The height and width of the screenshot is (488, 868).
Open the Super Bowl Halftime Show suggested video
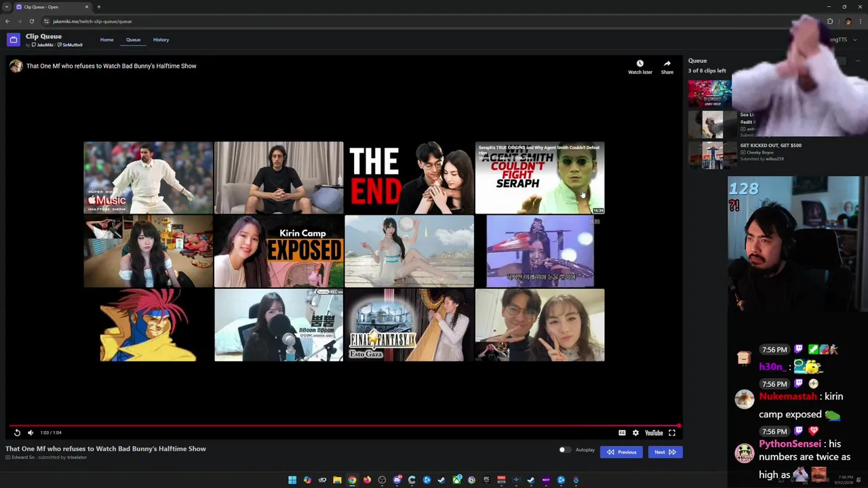pyautogui.click(x=148, y=178)
